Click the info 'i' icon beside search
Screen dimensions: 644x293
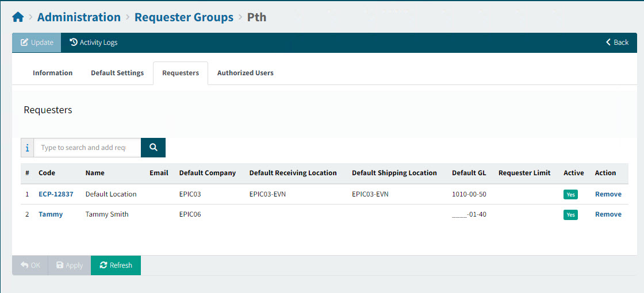(x=28, y=148)
